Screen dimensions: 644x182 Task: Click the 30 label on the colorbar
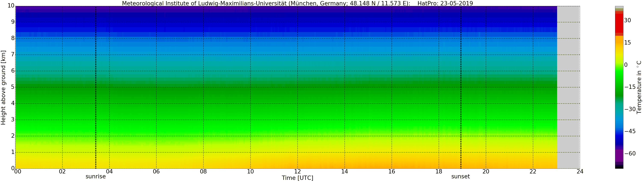coord(627,21)
